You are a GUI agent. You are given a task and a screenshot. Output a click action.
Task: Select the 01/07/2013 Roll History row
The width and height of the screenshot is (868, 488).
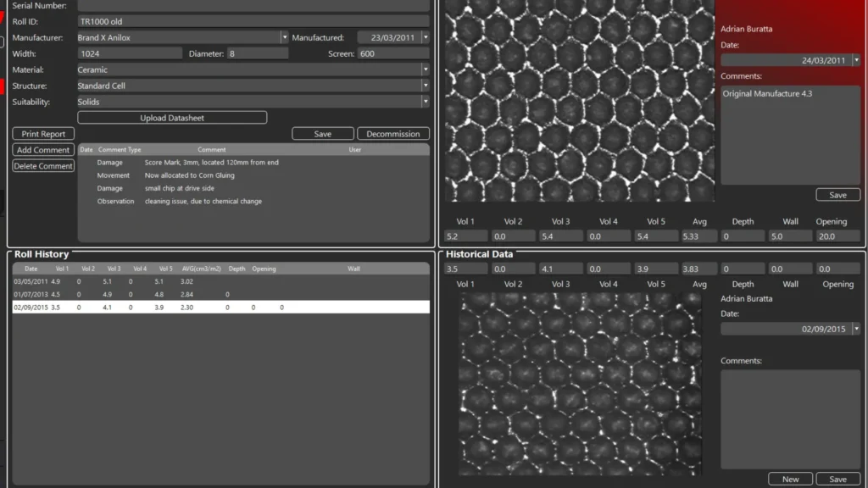coord(219,294)
